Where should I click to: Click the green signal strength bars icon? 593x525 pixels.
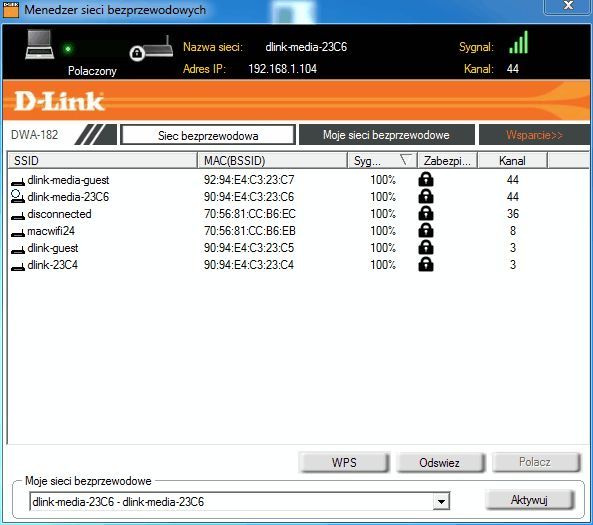coord(518,42)
